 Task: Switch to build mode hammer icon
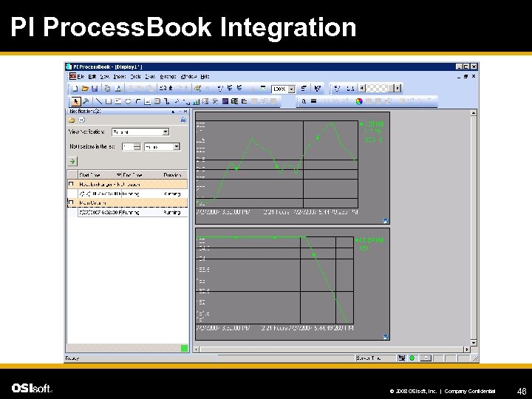click(86, 101)
